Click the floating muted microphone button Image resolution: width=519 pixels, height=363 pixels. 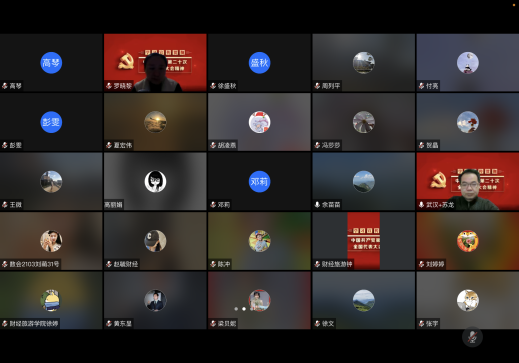pos(472,337)
